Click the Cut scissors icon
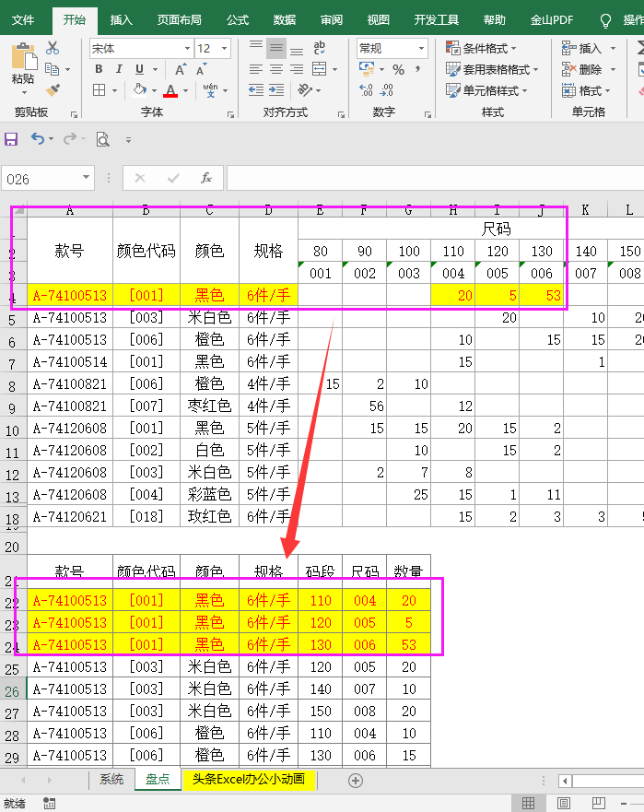The image size is (644, 812). [x=53, y=48]
